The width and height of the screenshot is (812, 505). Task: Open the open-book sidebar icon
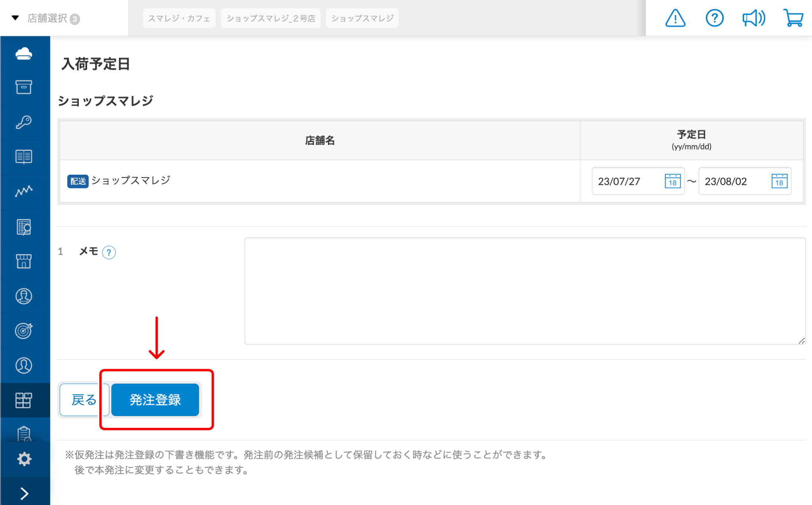24,157
